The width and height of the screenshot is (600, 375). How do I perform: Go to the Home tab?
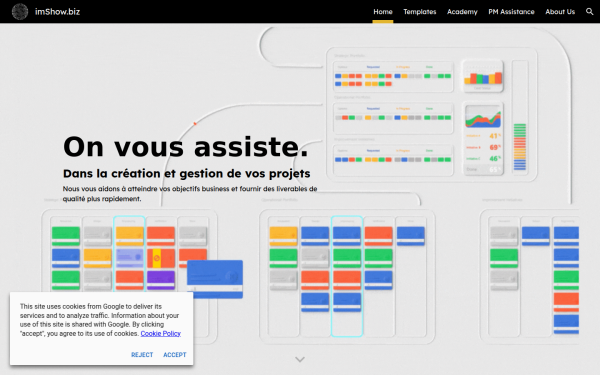[383, 12]
